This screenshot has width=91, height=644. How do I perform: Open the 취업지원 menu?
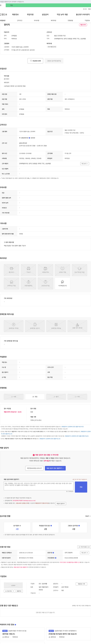[x=30, y=15]
